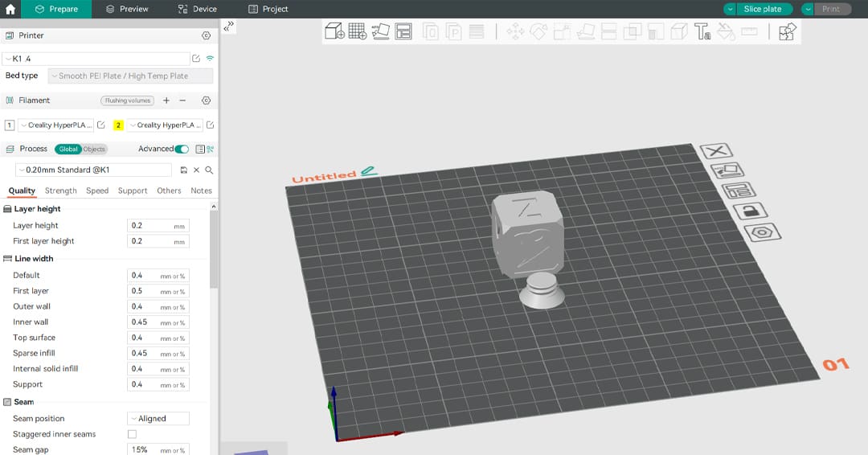Open printer settings gear icon
868x455 pixels.
206,35
